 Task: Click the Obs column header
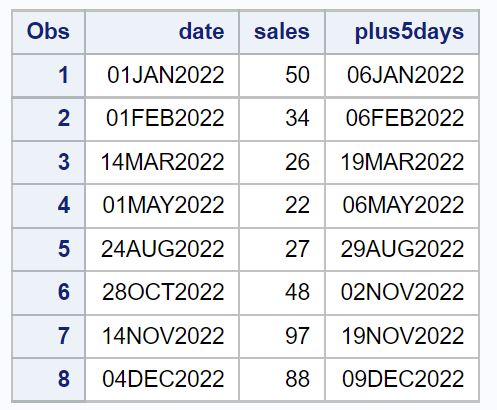pos(48,32)
